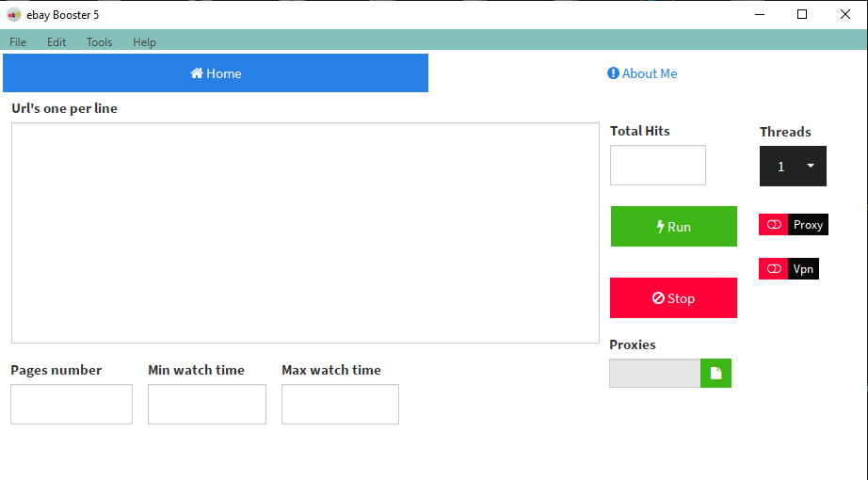Minimize the ebay Booster window
This screenshot has height=480, width=868.
[760, 14]
